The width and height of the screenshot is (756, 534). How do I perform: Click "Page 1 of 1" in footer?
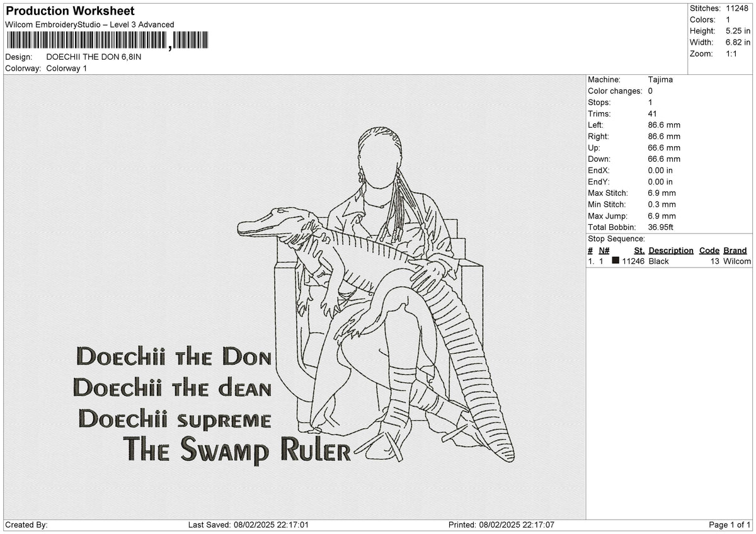coord(730,525)
